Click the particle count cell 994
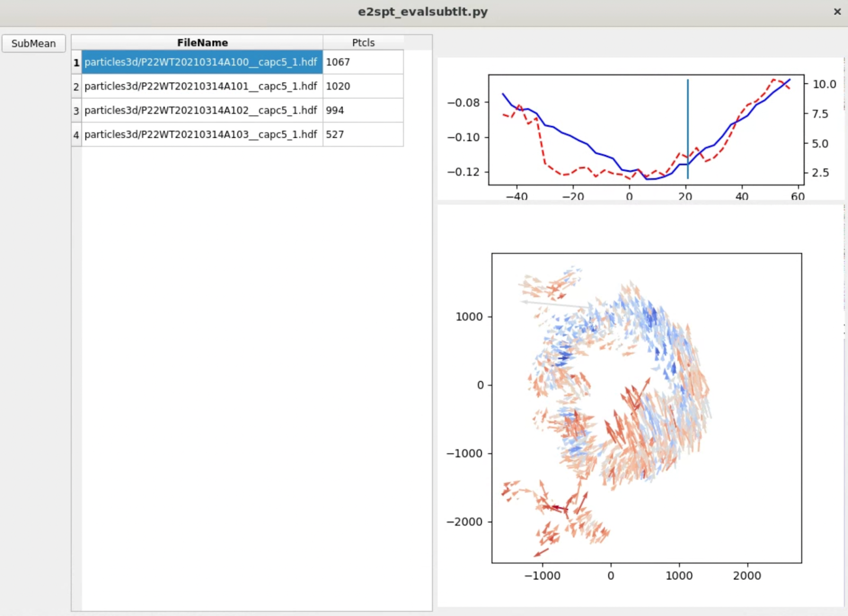 pyautogui.click(x=363, y=110)
